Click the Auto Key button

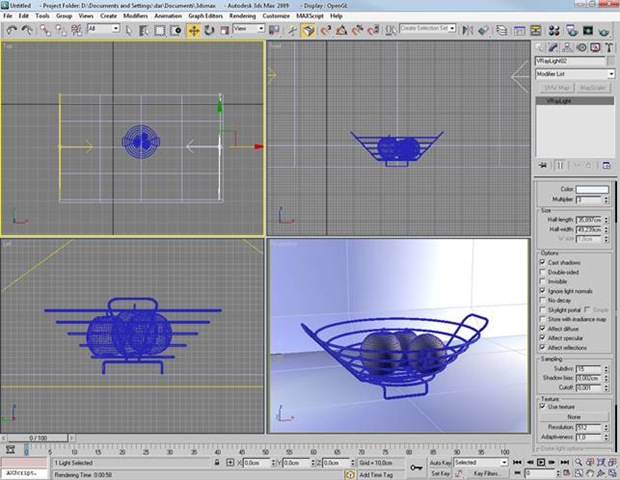click(440, 463)
